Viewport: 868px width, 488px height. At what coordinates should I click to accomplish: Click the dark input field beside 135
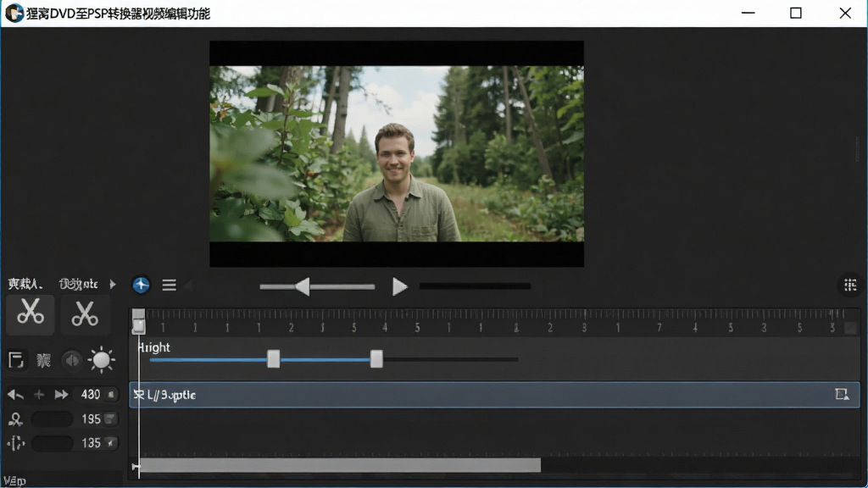[53, 442]
